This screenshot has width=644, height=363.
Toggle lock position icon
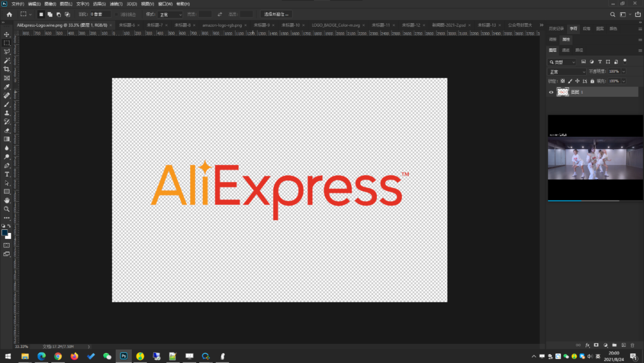577,81
